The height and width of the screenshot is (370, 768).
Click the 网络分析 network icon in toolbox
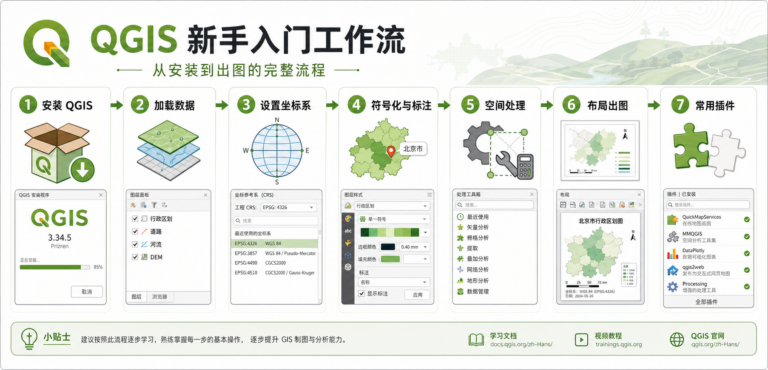460,270
